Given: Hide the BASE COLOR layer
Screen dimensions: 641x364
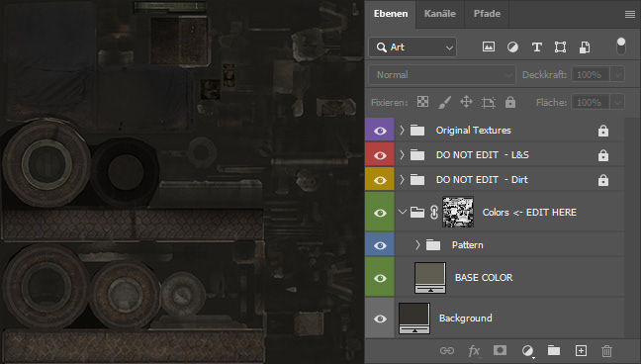Looking at the screenshot, I should pyautogui.click(x=380, y=278).
